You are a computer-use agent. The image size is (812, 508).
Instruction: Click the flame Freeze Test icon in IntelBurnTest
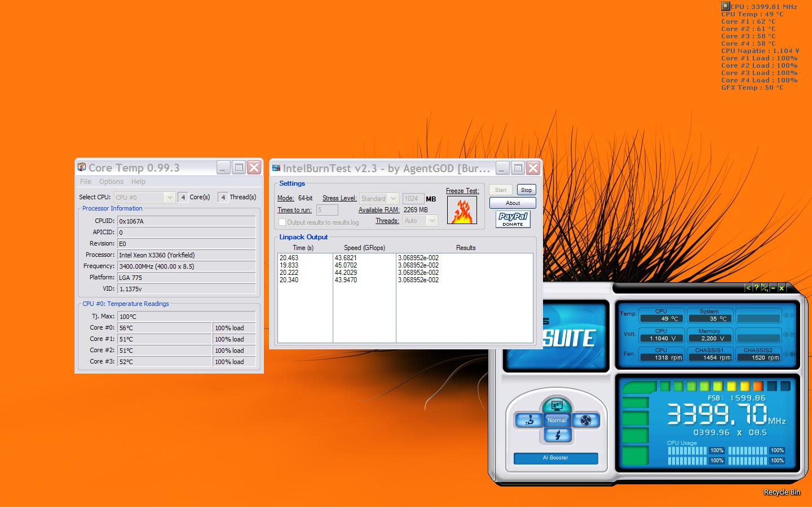[462, 210]
